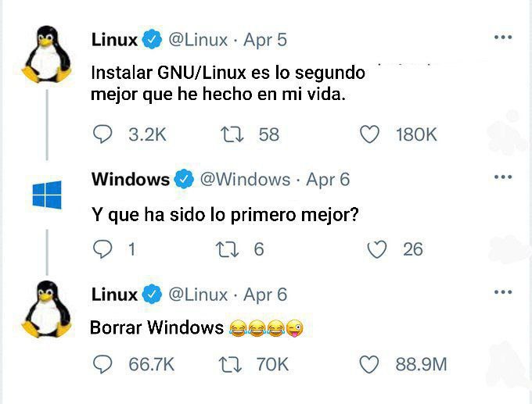Viewport: 532px width, 404px height.
Task: Like the tweet with 88.9M likes
Action: point(368,365)
